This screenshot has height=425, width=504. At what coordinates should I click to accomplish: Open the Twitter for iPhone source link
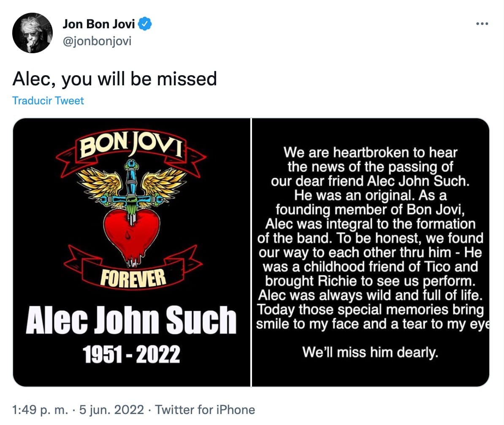205,410
